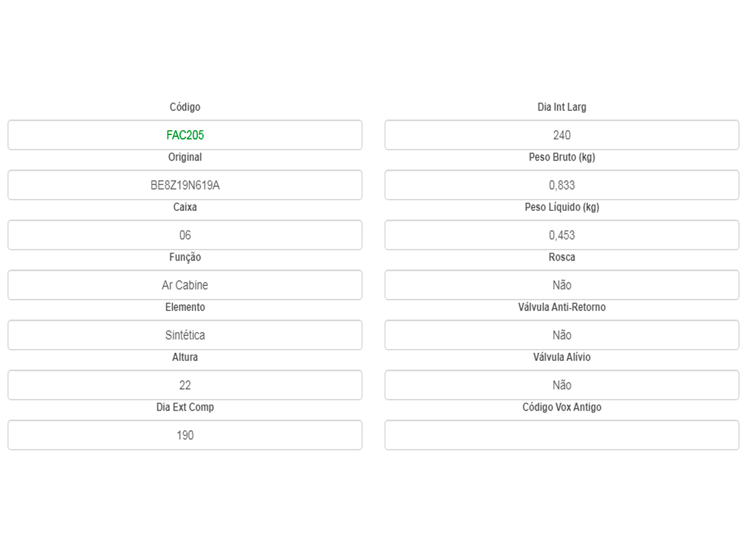The width and height of the screenshot is (747, 560).
Task: Click the Rosca field showing Não
Action: [x=561, y=285]
